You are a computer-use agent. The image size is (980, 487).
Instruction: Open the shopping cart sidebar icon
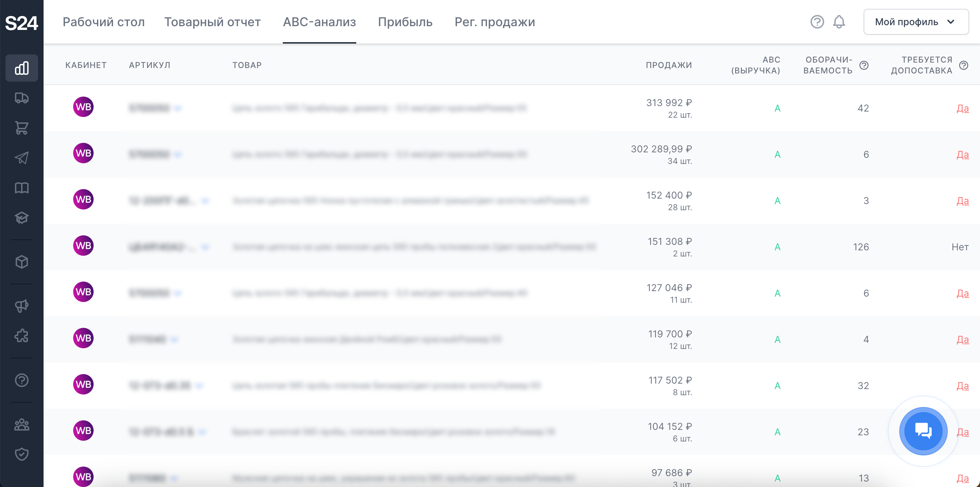point(22,128)
